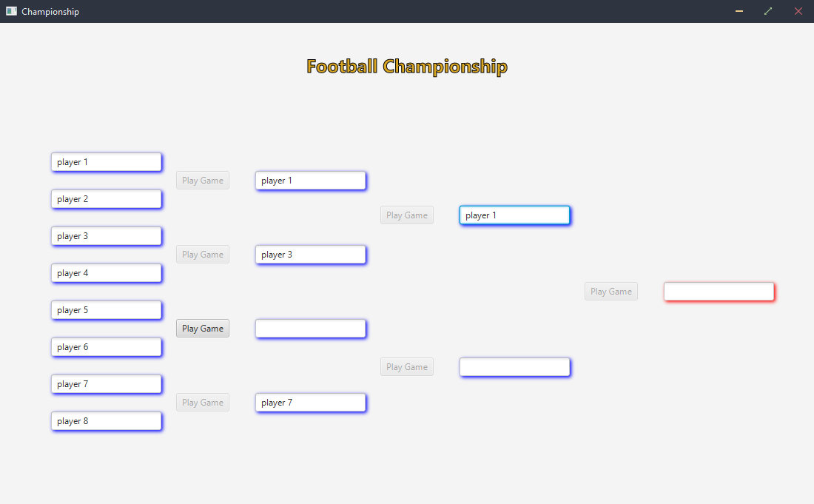Focus the red-glow champion winner field
Image resolution: width=814 pixels, height=504 pixels.
tap(719, 292)
